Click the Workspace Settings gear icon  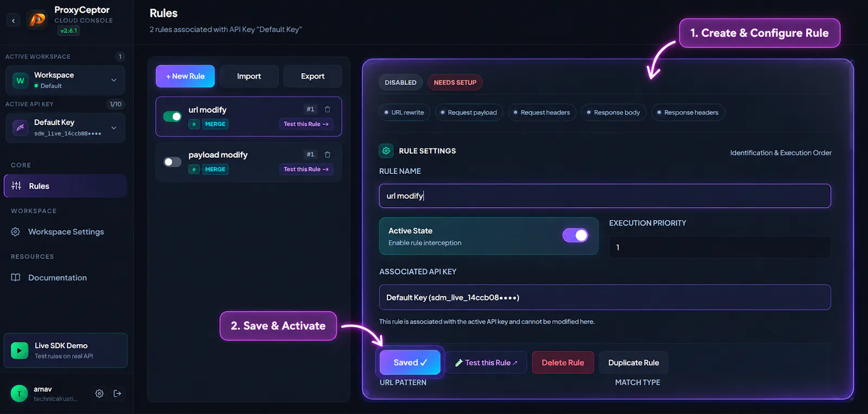(16, 232)
